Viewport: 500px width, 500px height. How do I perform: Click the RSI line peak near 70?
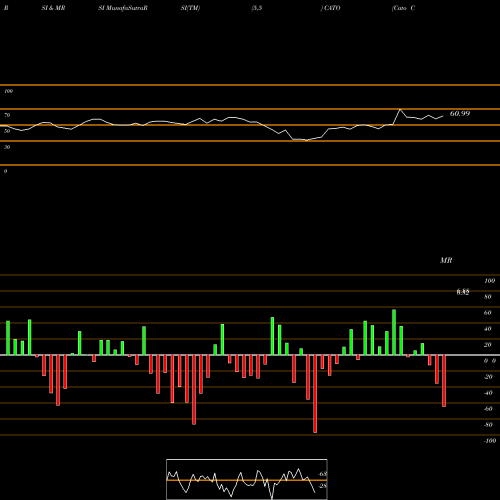point(400,110)
